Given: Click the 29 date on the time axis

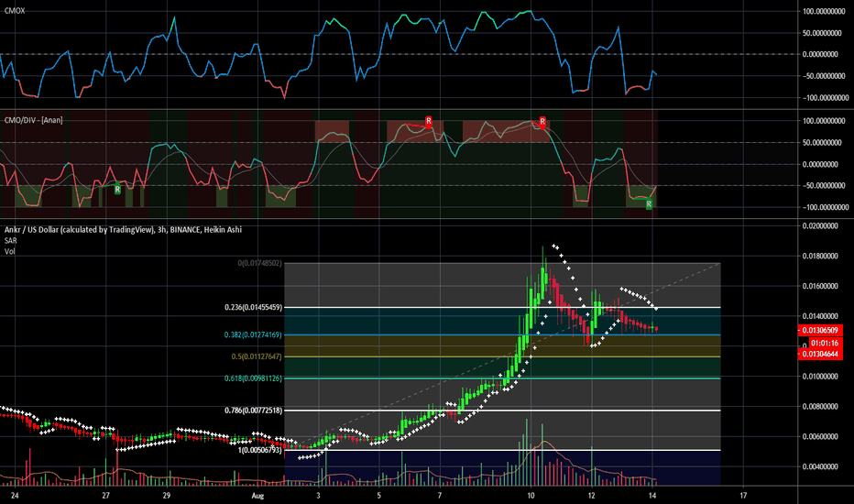Looking at the screenshot, I should pyautogui.click(x=167, y=495).
